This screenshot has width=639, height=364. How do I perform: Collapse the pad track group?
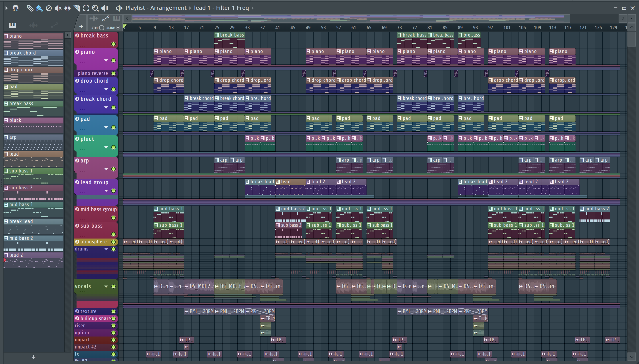point(106,127)
